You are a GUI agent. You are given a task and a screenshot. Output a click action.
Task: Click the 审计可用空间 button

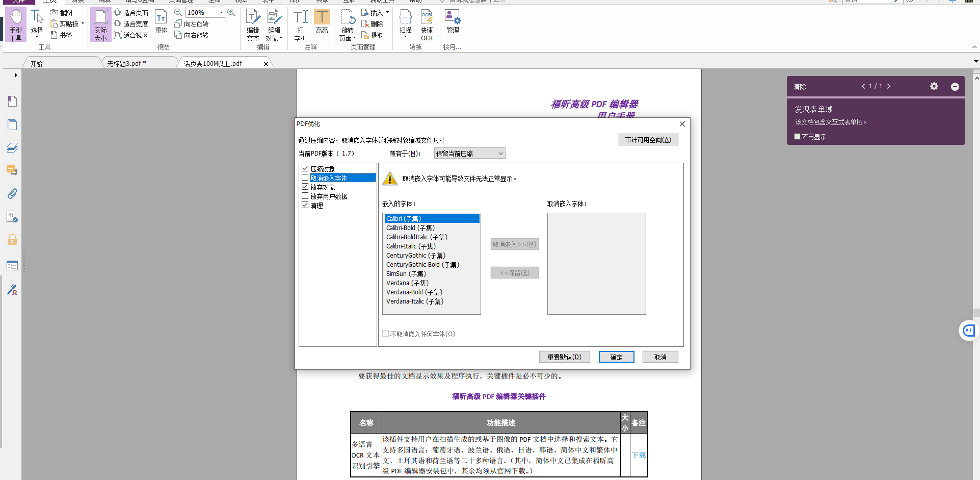point(648,139)
